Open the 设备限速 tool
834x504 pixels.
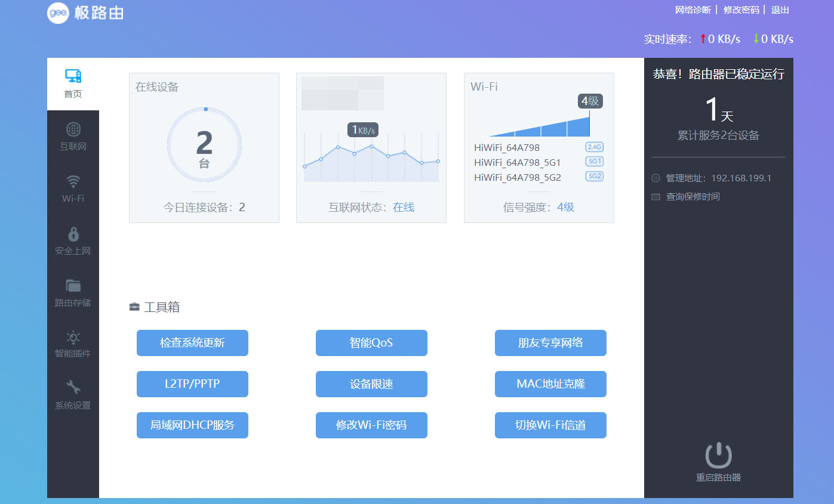(371, 384)
